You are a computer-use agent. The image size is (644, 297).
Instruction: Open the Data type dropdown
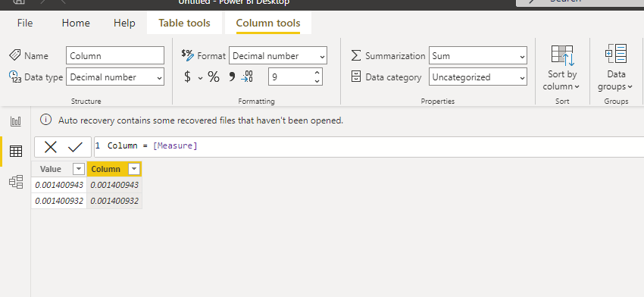click(115, 77)
